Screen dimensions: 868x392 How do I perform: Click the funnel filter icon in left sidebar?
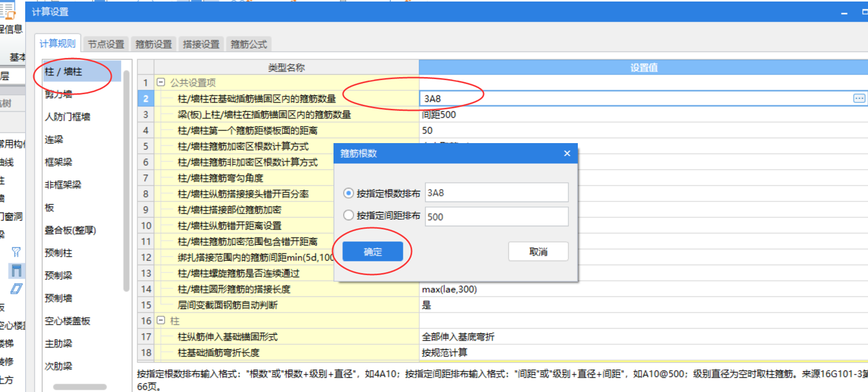[16, 252]
